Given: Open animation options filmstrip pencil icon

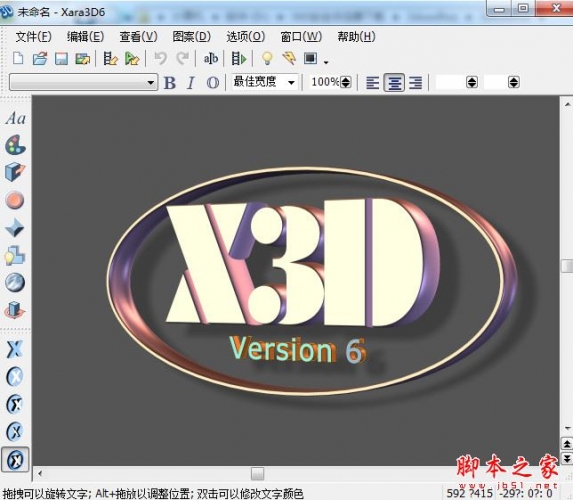Looking at the screenshot, I should [110, 58].
